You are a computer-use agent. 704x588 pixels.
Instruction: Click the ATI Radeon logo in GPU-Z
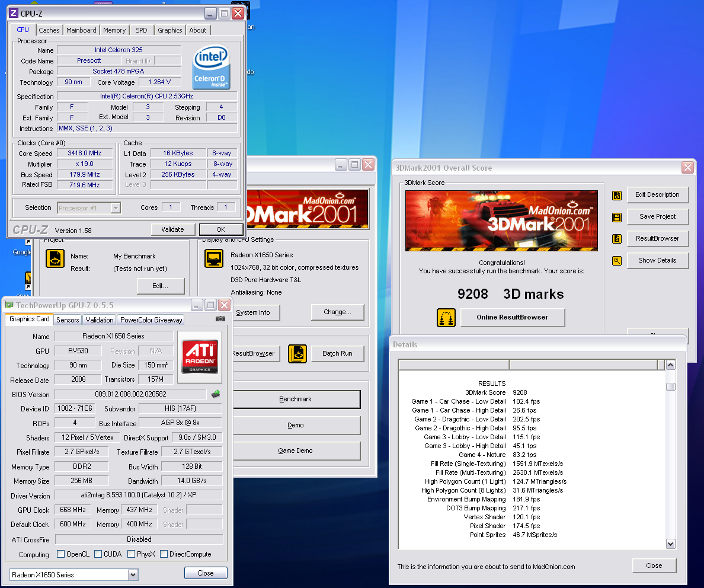[x=200, y=357]
